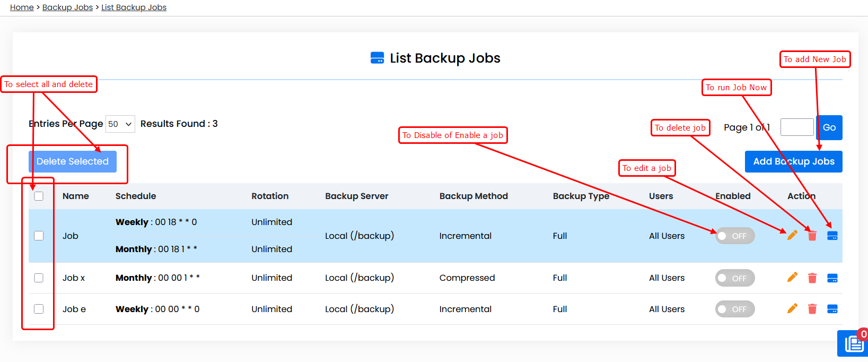Click 'Weekly : 00 18 * * 0' schedule
This screenshot has width=868, height=362.
156,222
